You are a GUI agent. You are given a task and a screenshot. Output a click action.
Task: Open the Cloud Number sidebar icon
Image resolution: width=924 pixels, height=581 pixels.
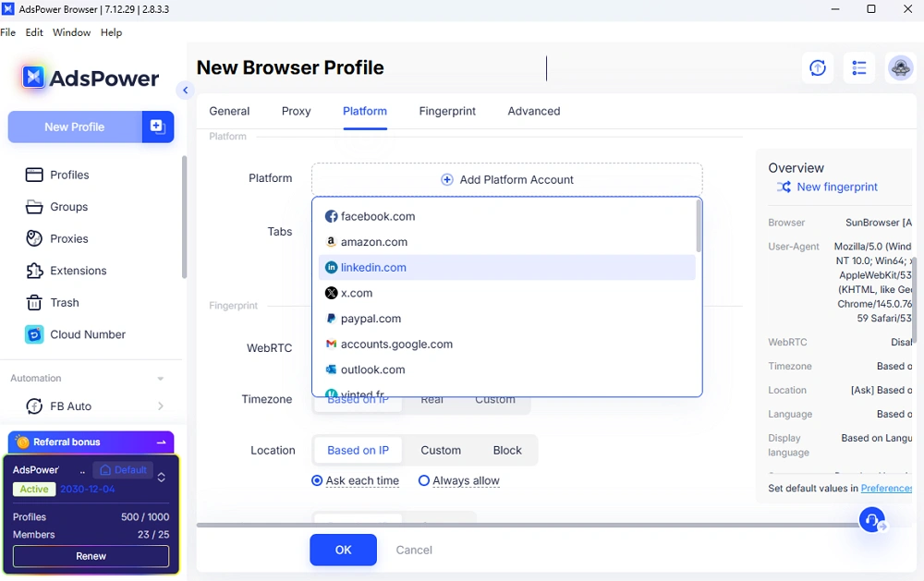34,334
